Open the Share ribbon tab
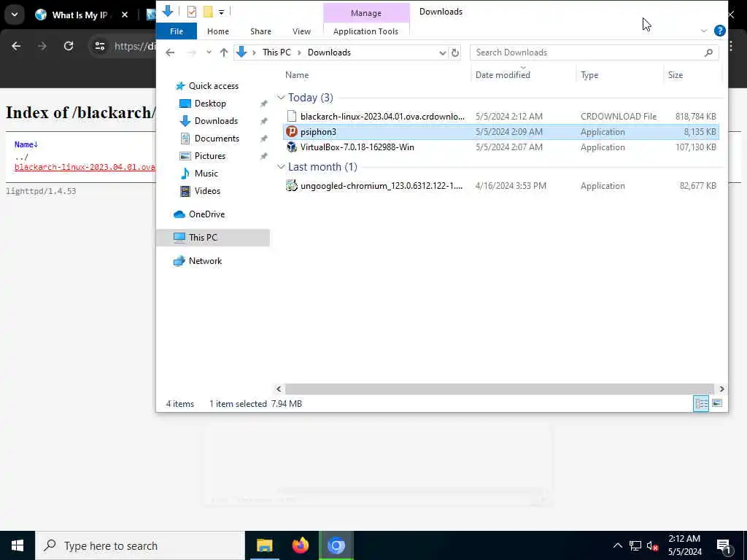Image resolution: width=747 pixels, height=560 pixels. coord(260,31)
